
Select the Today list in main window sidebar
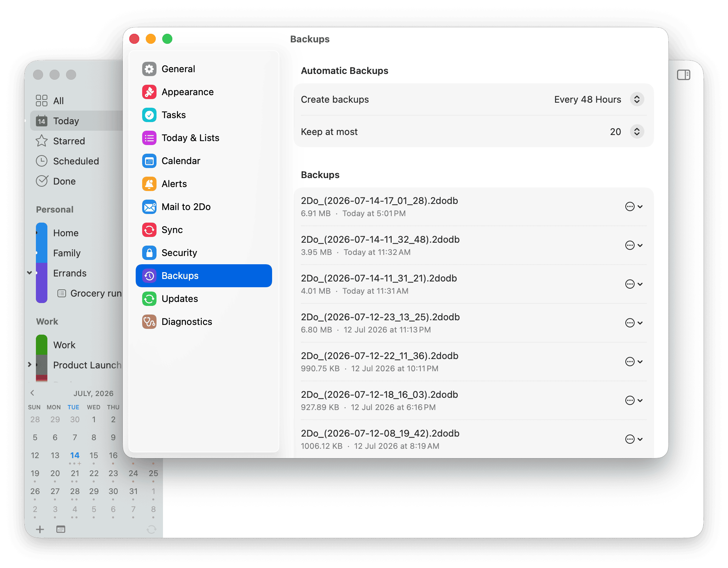(x=76, y=121)
